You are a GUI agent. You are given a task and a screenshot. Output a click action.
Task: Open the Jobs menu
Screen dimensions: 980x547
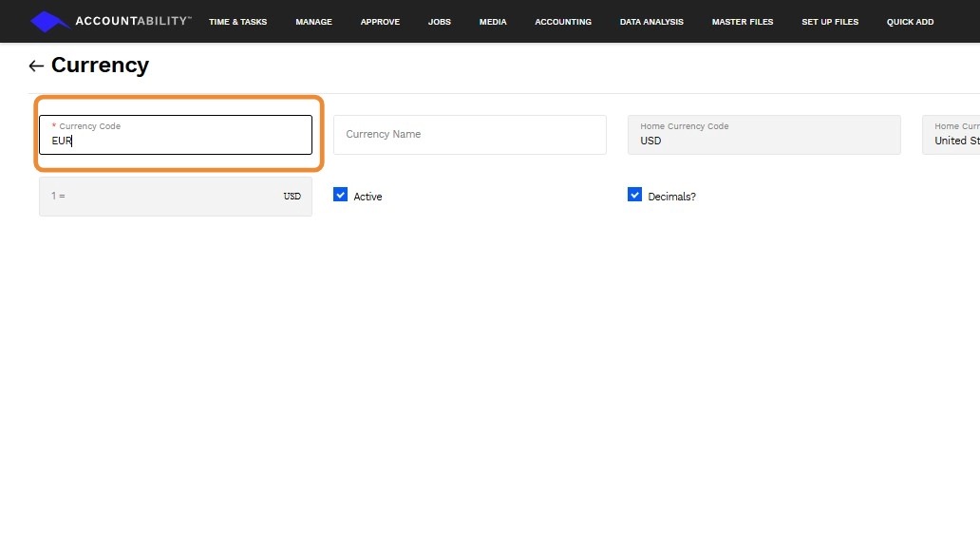point(440,22)
